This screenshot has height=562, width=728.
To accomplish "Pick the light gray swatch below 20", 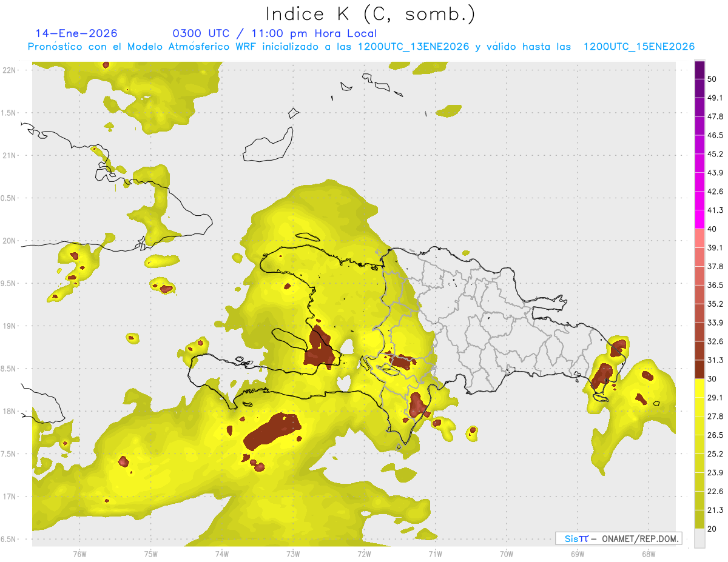I will point(699,538).
